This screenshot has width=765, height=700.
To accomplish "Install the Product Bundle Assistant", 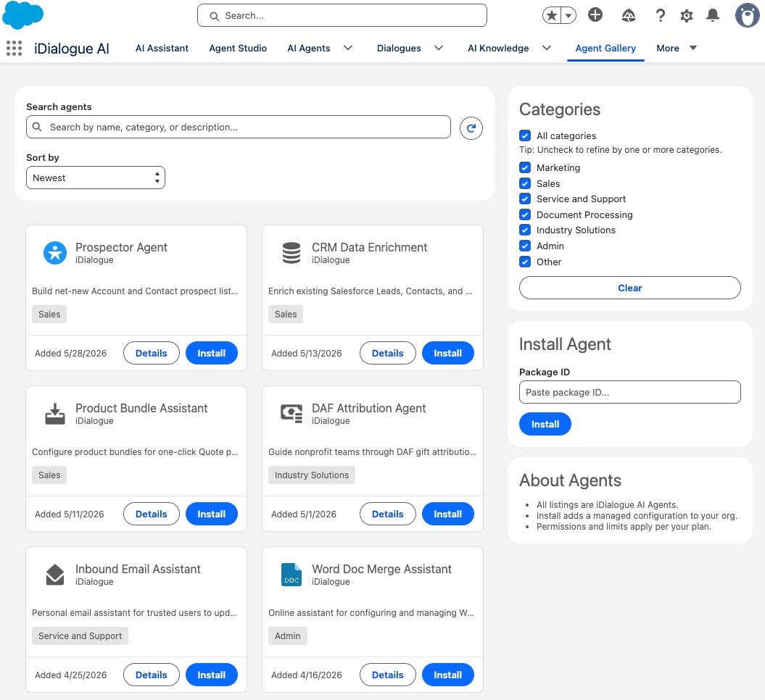I will point(211,514).
